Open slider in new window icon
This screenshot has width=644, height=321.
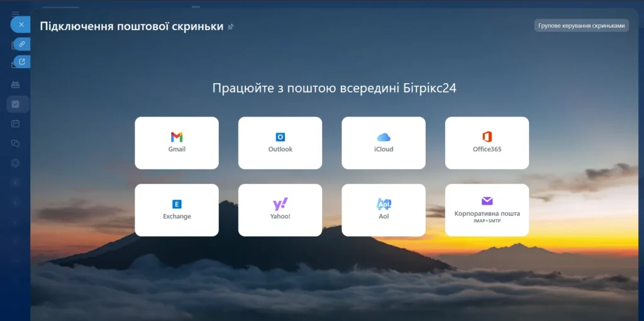click(x=22, y=62)
